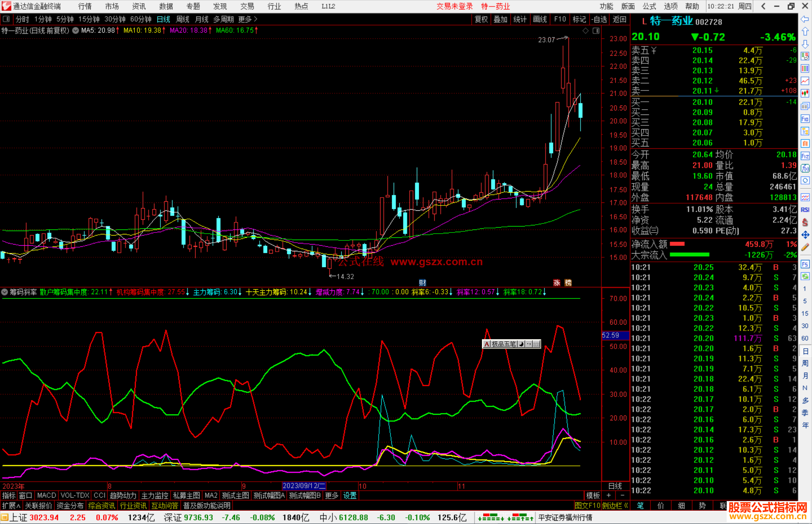Click the four-way move arrows icon
Viewport: 812px width, 524px height.
tap(805, 235)
